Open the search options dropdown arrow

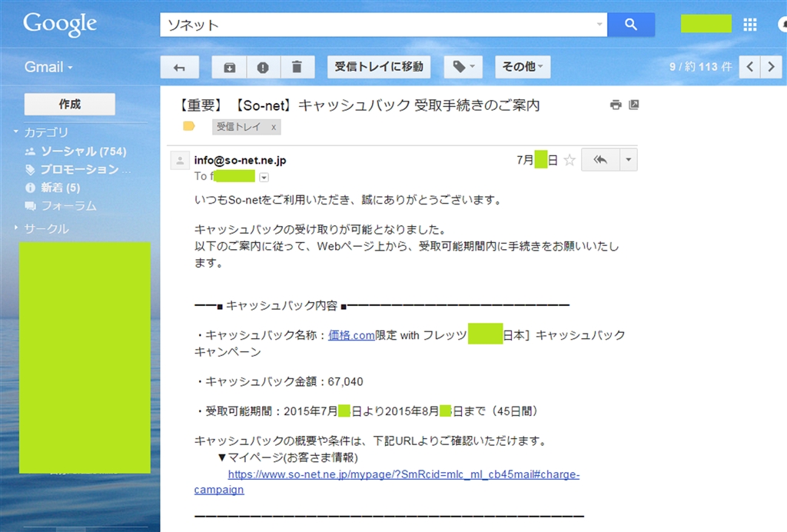pyautogui.click(x=599, y=24)
